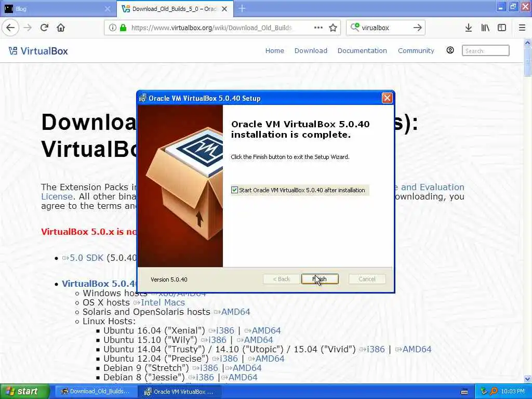The width and height of the screenshot is (532, 399).
Task: Toggle the sidebar icon in toolbar
Action: coord(502,28)
